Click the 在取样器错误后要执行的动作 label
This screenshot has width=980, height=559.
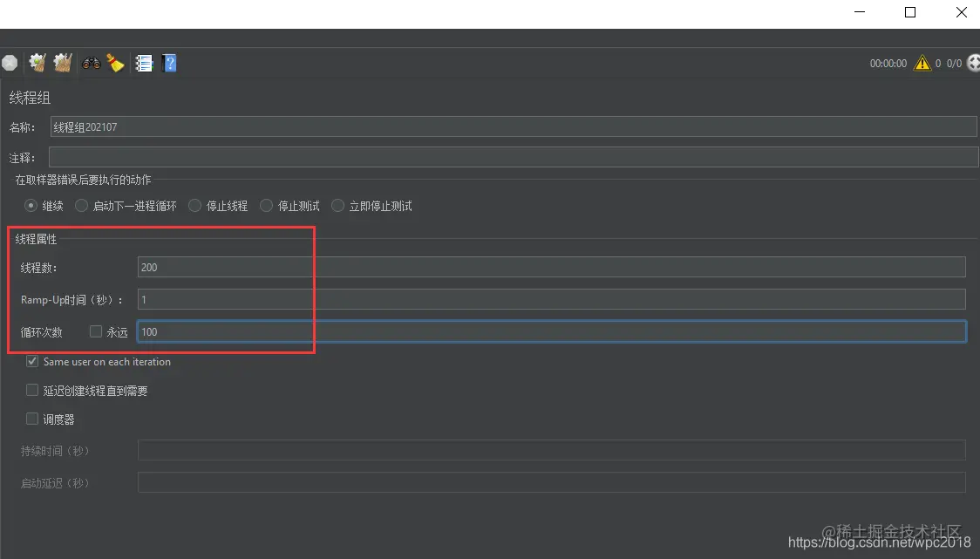pos(83,180)
